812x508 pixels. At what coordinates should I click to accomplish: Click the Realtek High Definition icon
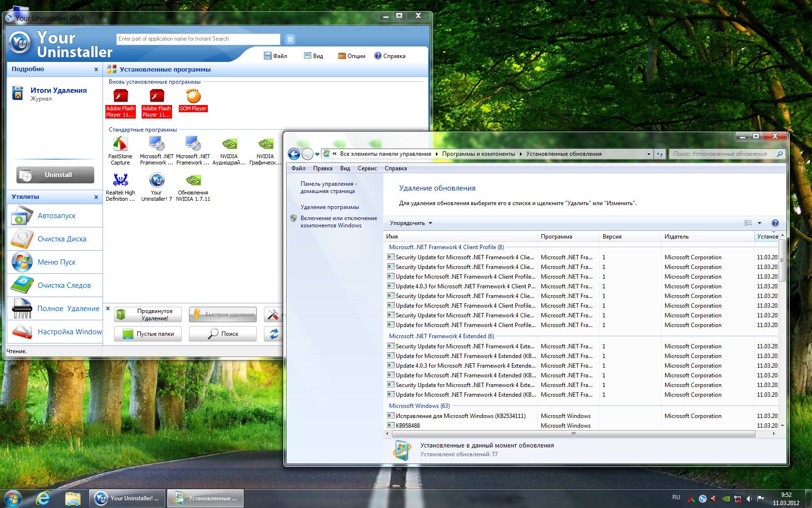(x=120, y=180)
